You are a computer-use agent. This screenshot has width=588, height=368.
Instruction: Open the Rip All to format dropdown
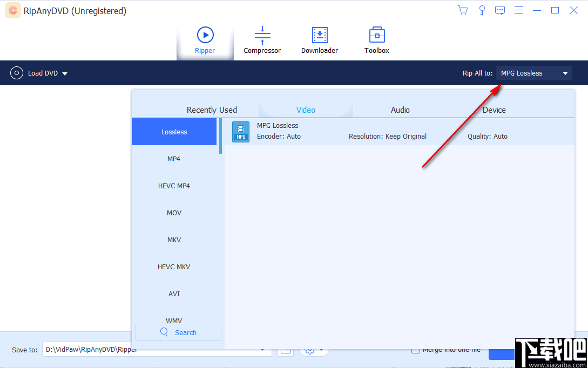click(x=533, y=73)
